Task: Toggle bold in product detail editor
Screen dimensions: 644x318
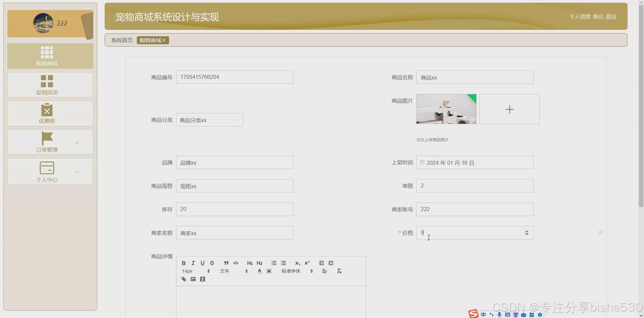Action: click(x=183, y=263)
